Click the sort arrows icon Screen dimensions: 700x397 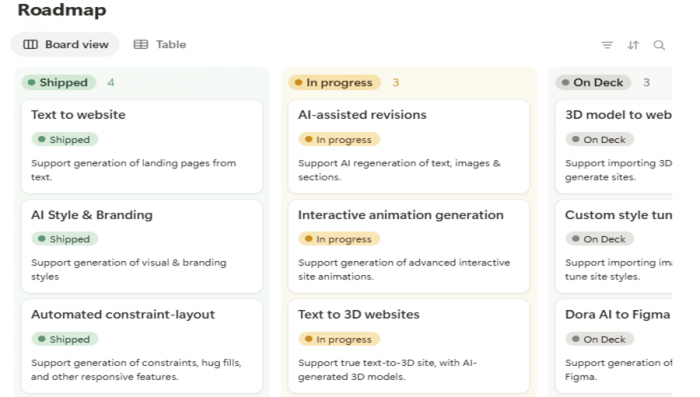click(x=633, y=45)
